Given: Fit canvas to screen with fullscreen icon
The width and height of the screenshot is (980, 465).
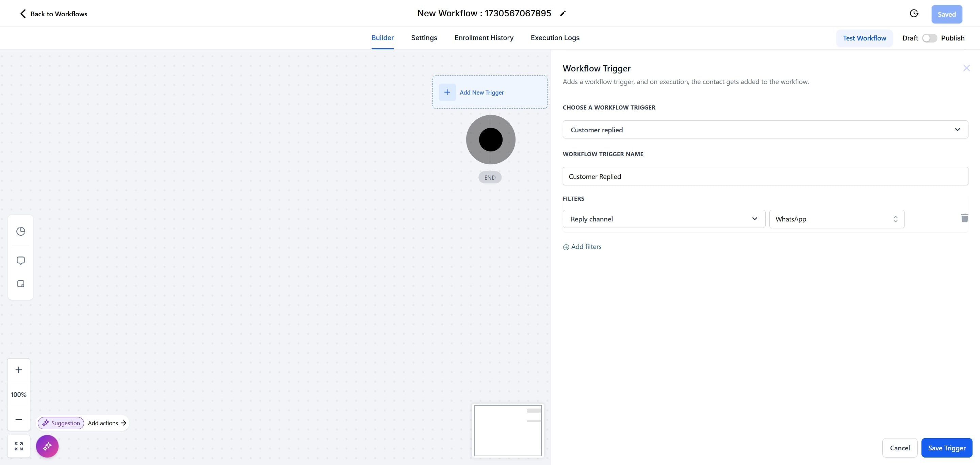Looking at the screenshot, I should [x=19, y=446].
